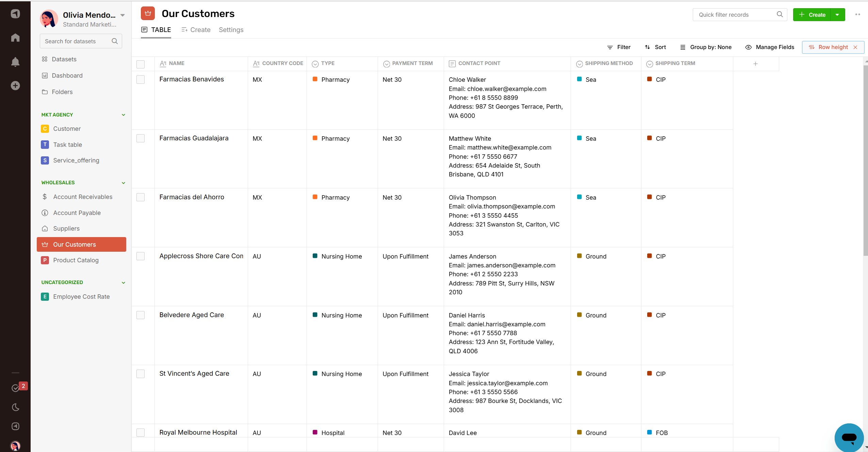Image resolution: width=868 pixels, height=452 pixels.
Task: Click the Employee Cost Rate E icon
Action: click(x=45, y=297)
